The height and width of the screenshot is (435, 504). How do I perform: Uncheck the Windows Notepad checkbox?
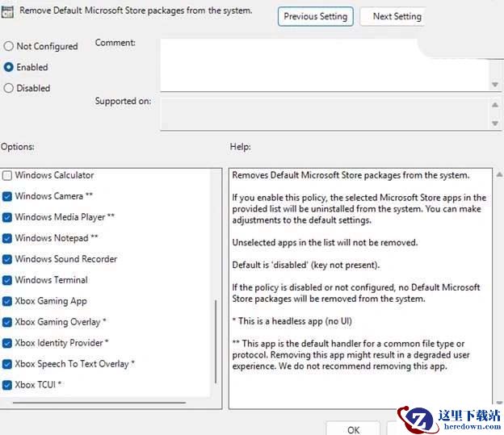pyautogui.click(x=7, y=238)
